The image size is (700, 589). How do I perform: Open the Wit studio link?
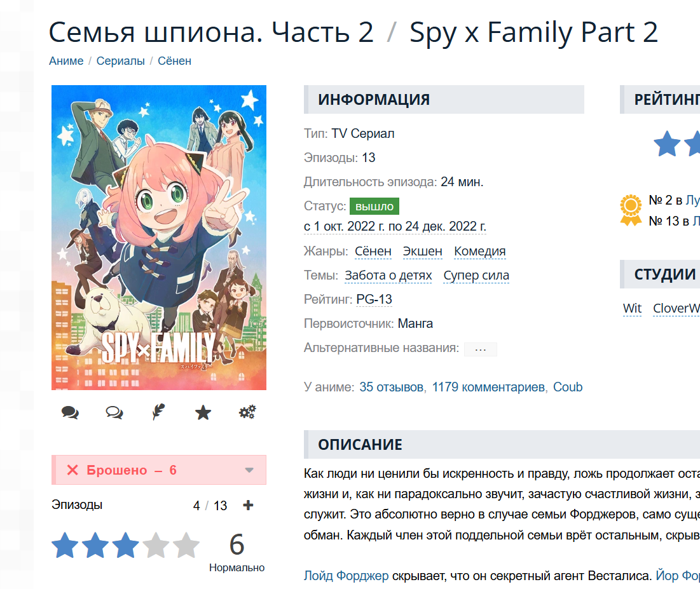pos(632,309)
